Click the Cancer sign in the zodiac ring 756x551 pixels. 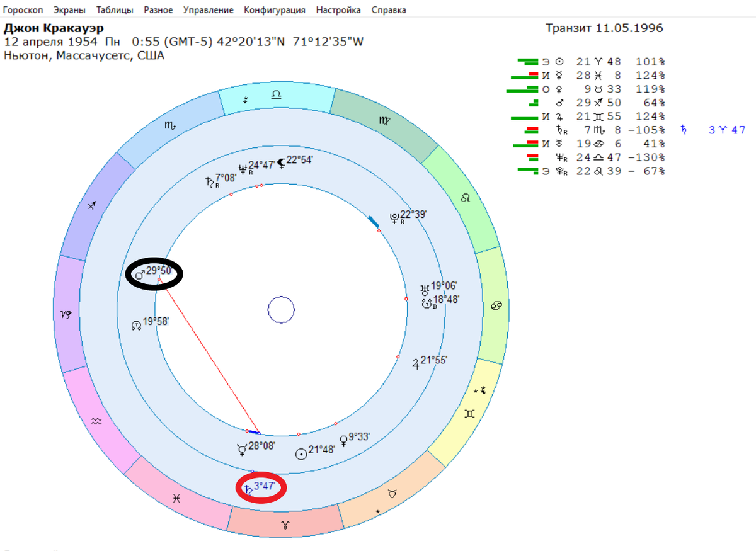(496, 306)
